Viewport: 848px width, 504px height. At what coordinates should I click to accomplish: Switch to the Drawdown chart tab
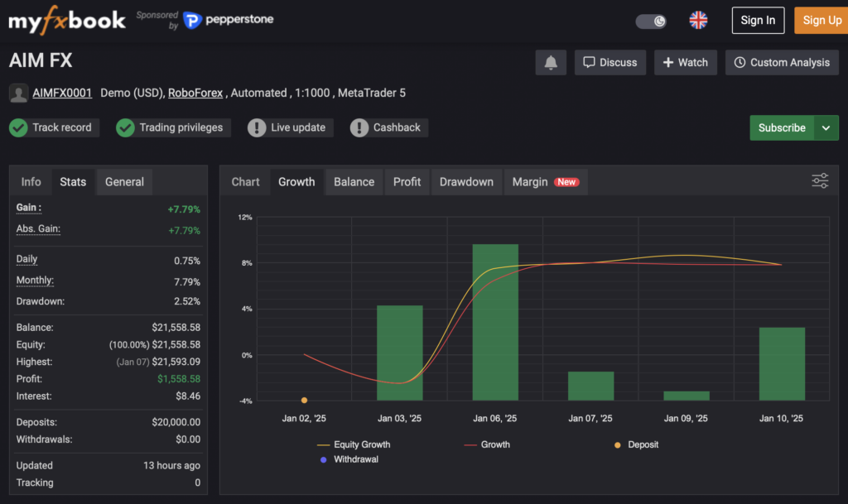466,182
